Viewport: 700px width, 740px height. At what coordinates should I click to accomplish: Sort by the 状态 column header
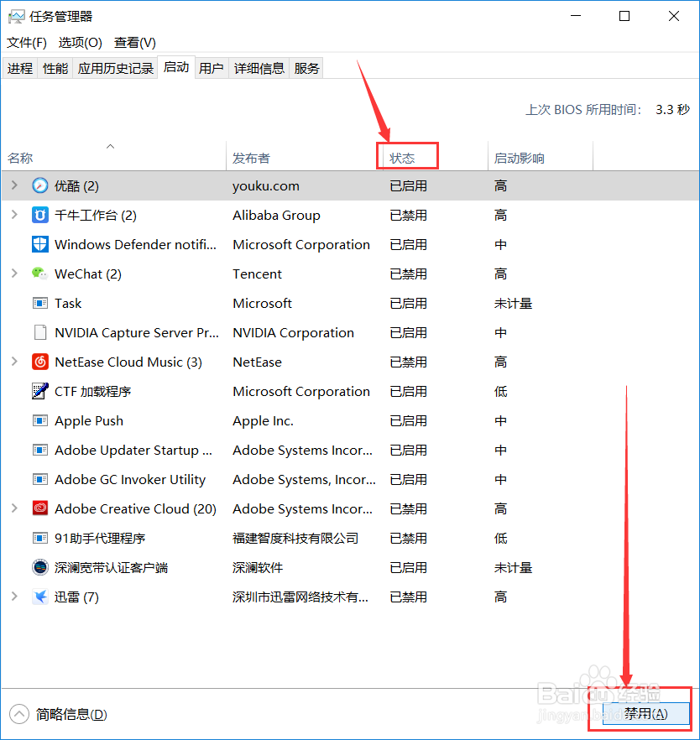[406, 156]
